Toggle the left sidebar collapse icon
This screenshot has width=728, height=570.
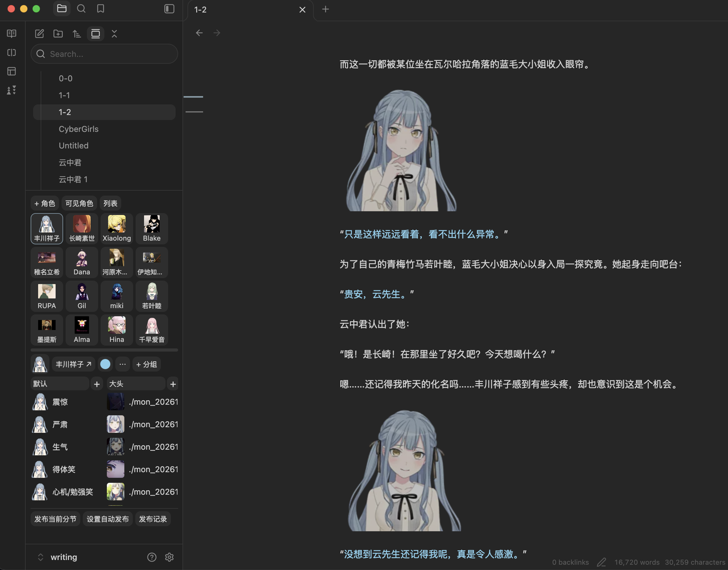[169, 9]
